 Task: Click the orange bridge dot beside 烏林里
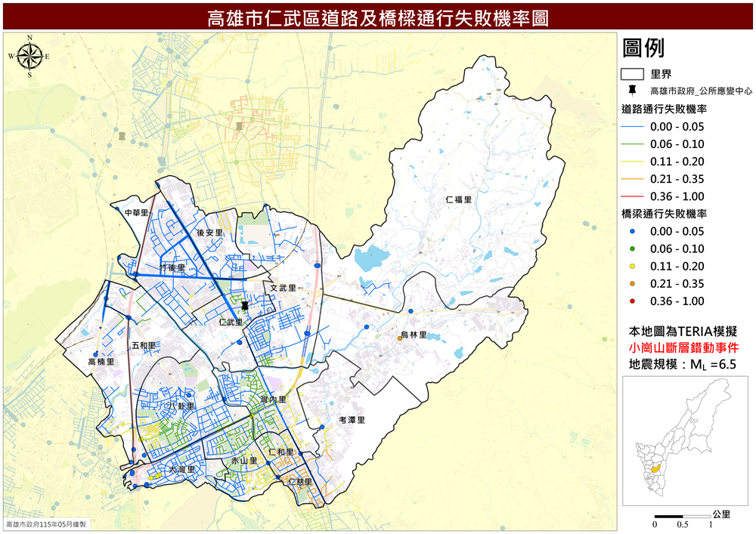[x=400, y=338]
